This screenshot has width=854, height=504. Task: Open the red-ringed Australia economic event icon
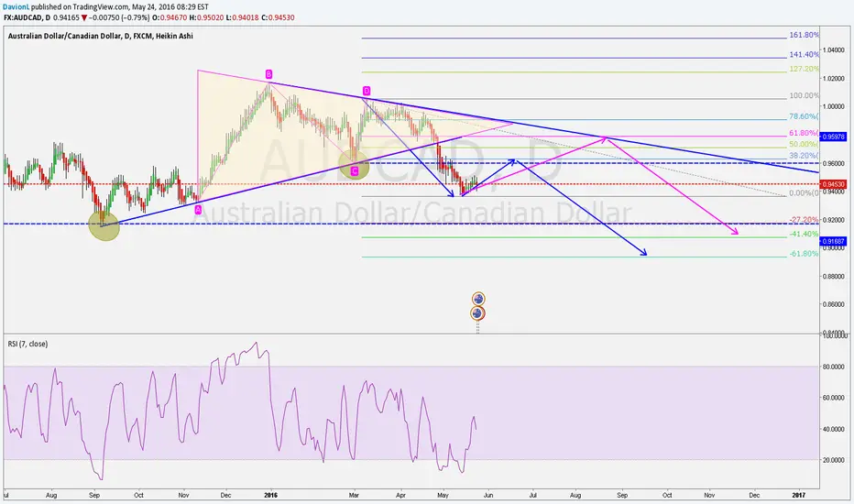click(477, 313)
